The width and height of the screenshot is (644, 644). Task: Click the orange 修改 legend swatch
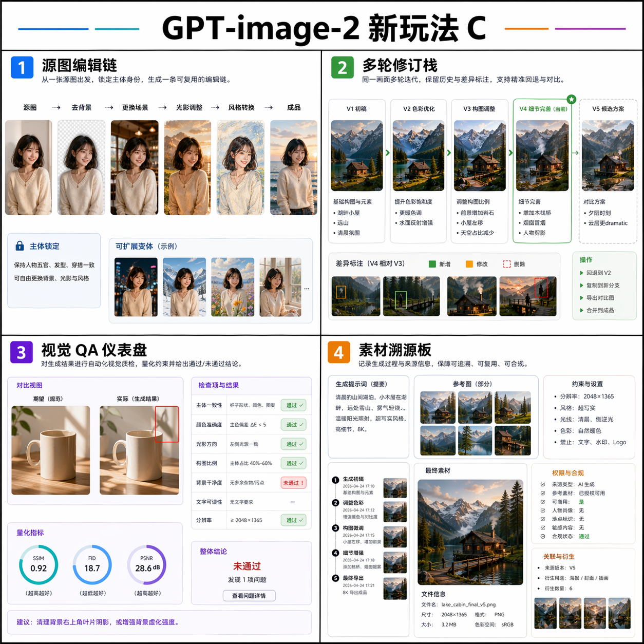pos(469,264)
